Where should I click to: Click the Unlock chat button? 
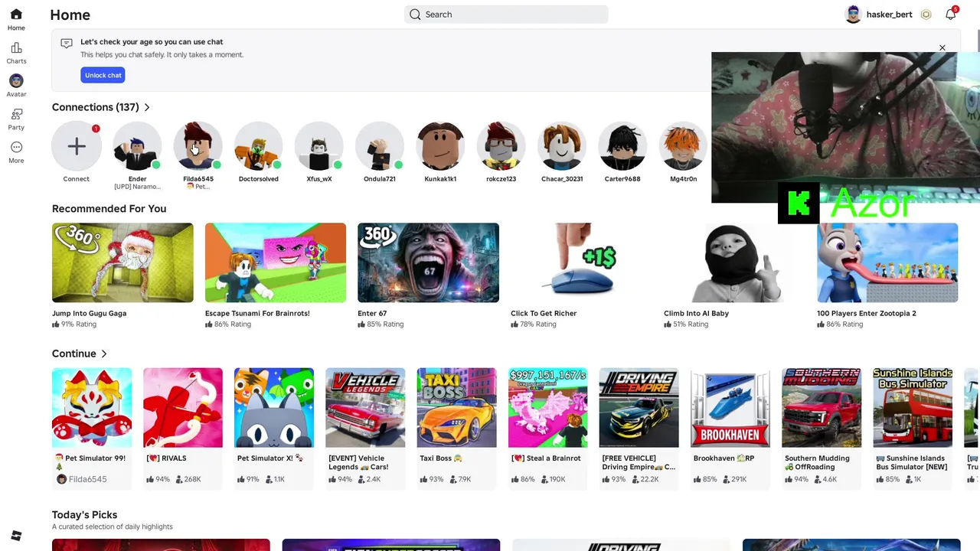[103, 75]
